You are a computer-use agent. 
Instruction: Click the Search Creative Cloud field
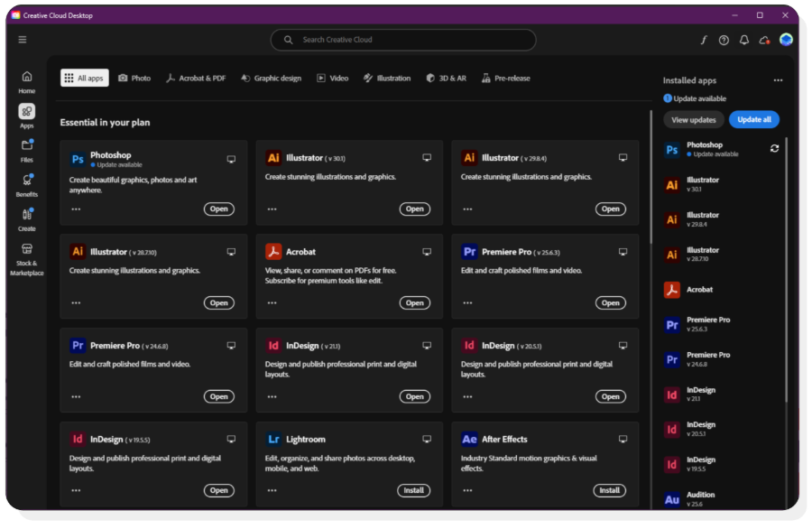[401, 40]
